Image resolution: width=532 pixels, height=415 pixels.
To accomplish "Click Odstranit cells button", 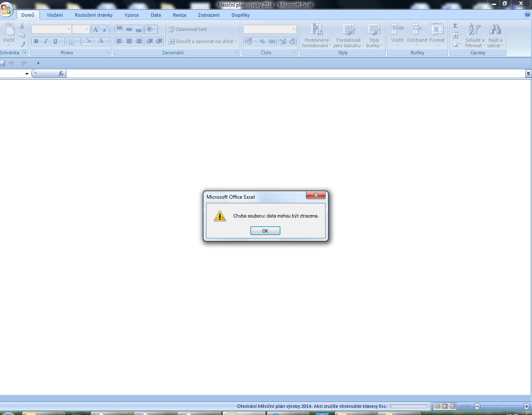I will (417, 35).
